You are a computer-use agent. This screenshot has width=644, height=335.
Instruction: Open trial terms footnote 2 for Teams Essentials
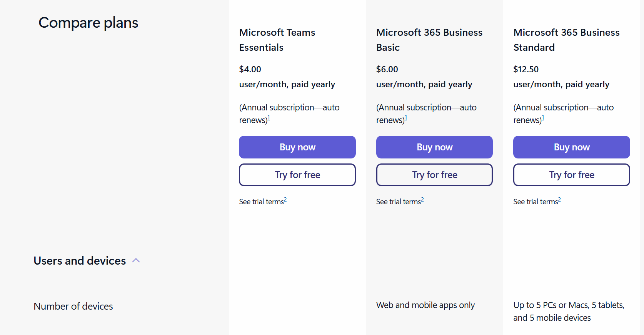tap(285, 200)
